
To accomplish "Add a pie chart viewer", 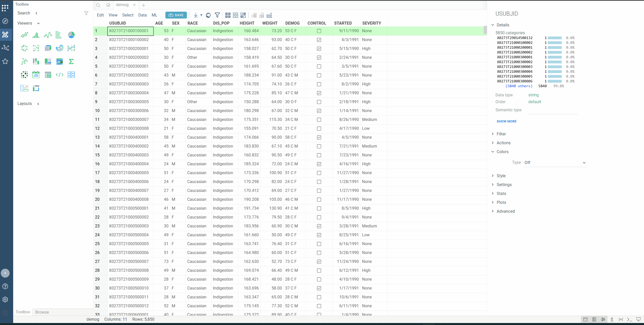I will 71,35.
